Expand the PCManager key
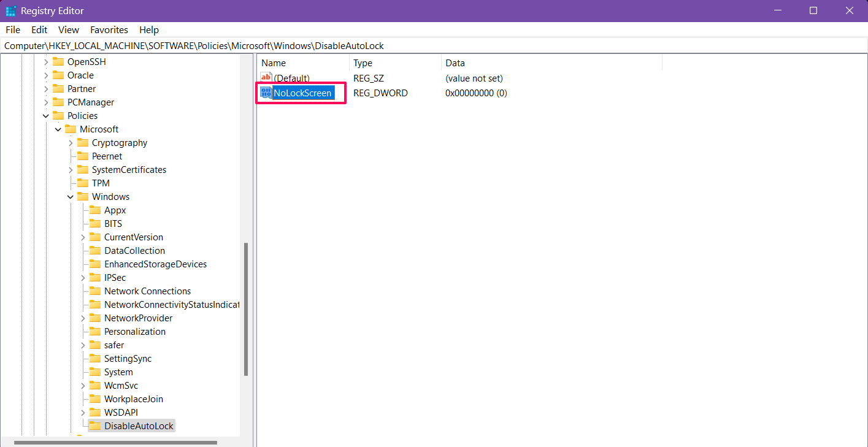The width and height of the screenshot is (868, 447). click(46, 102)
